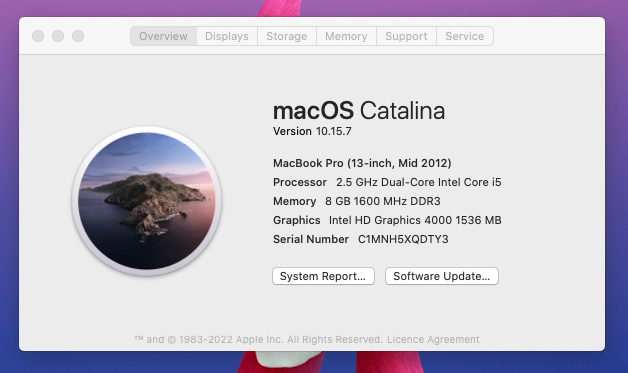Click the macOS Catalina island icon
628x373 pixels.
(x=147, y=201)
